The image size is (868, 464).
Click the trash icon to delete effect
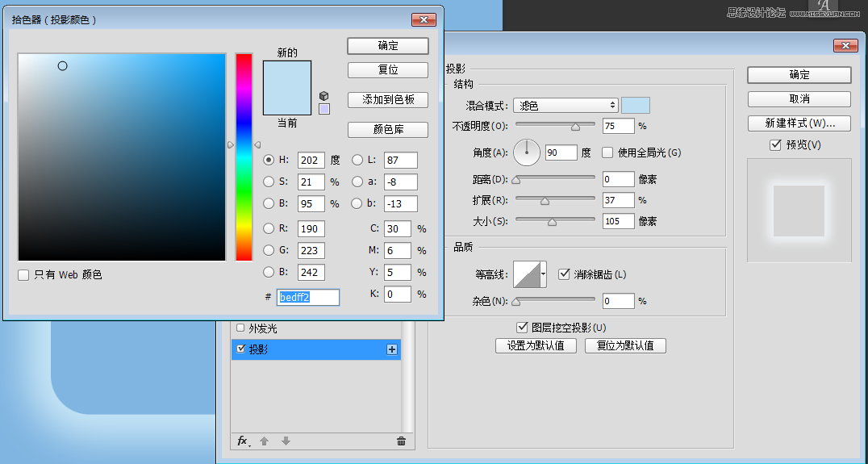click(401, 441)
